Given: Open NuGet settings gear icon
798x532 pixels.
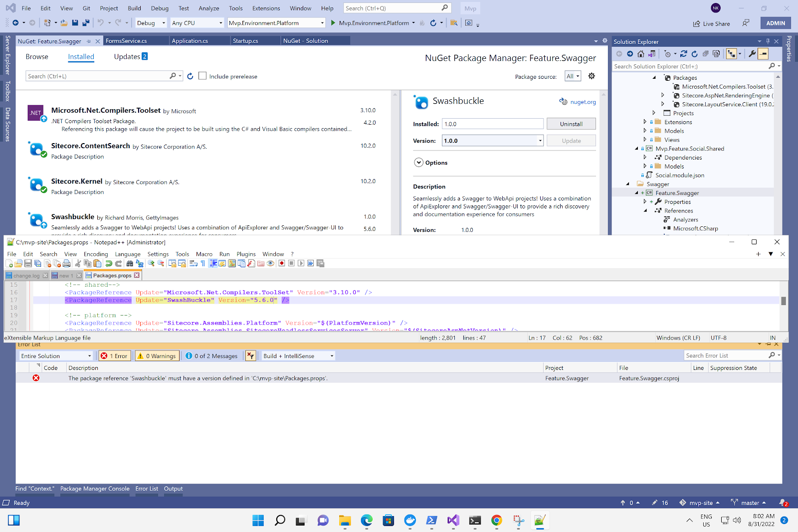Looking at the screenshot, I should (592, 76).
